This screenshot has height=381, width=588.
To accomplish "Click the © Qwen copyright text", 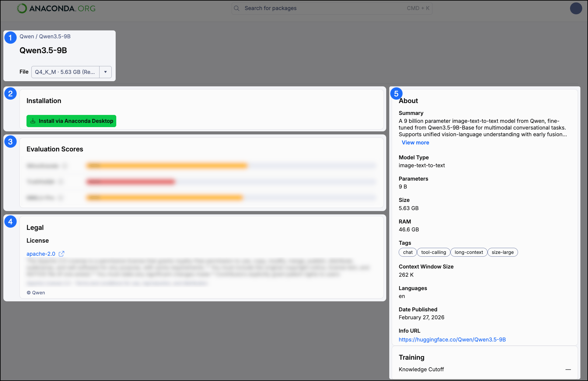I will click(36, 293).
